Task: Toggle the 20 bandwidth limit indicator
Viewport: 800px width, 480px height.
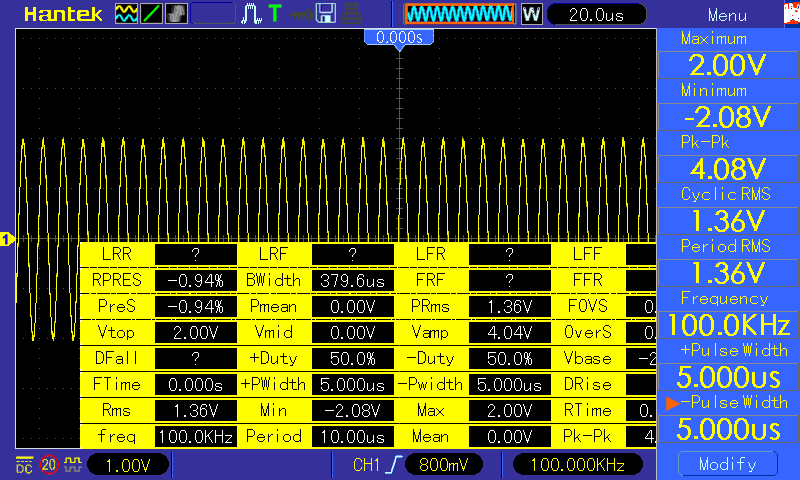Action: tap(47, 465)
